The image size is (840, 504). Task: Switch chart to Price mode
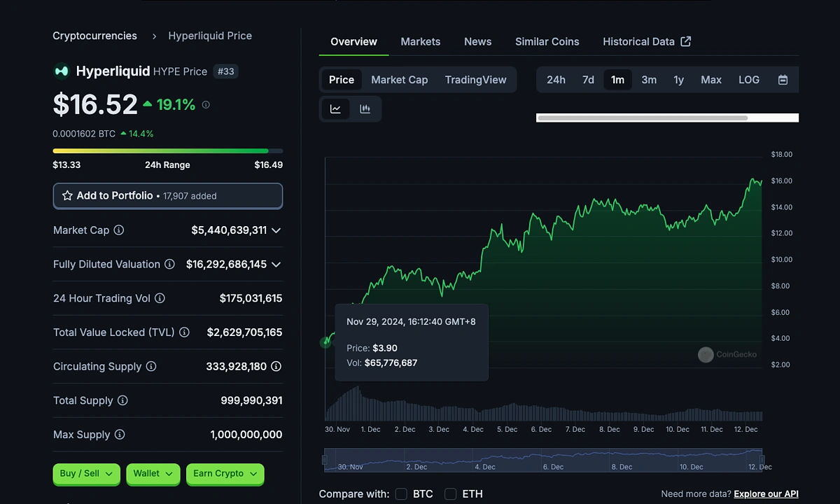(x=342, y=80)
